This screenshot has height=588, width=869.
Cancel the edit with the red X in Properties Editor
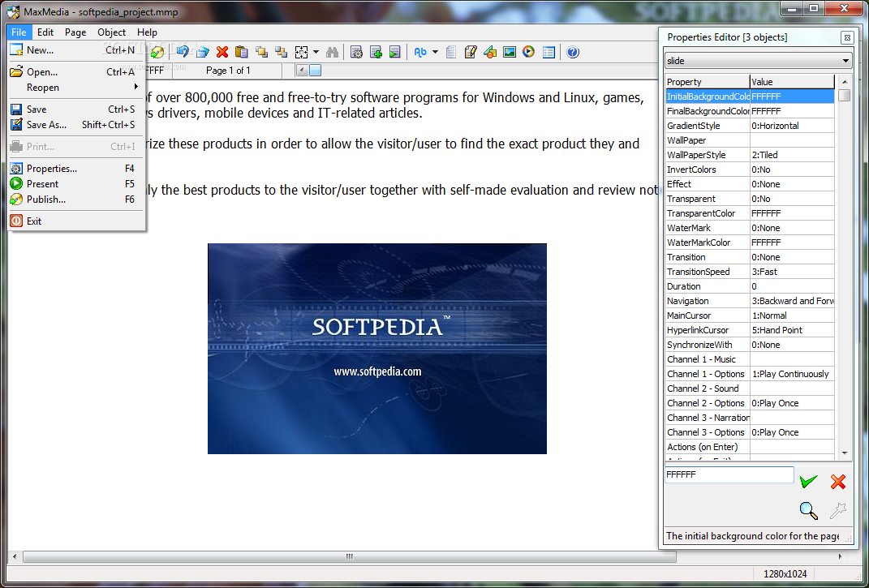(838, 482)
